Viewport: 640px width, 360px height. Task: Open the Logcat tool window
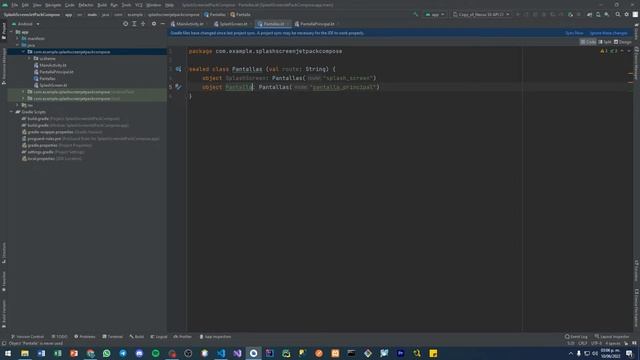[x=159, y=337]
